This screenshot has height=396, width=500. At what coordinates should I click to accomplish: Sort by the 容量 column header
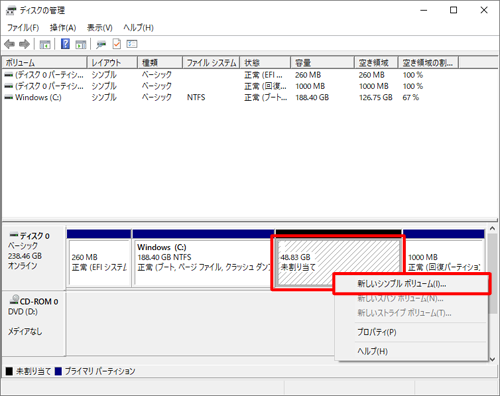[322, 63]
